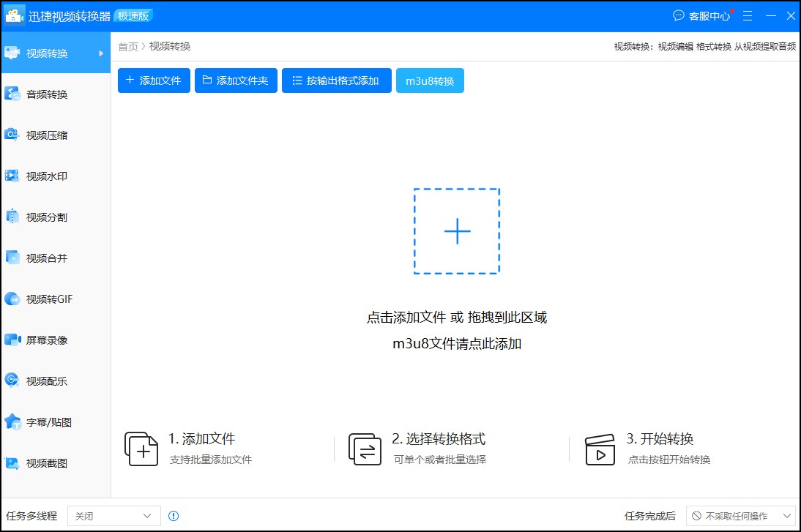This screenshot has width=801, height=532.
Task: Expand the 任务多线程 dropdown set to 关闭
Action: tap(113, 515)
